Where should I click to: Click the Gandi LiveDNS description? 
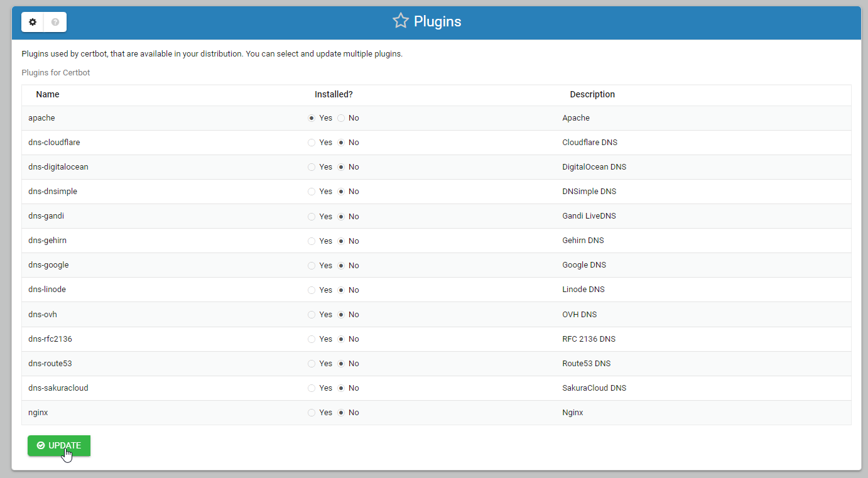pos(589,216)
